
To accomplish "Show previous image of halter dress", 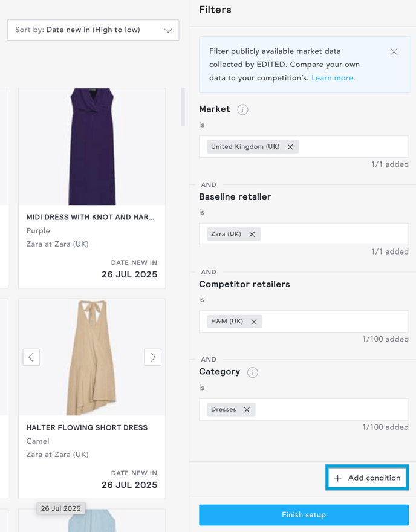I will click(31, 357).
